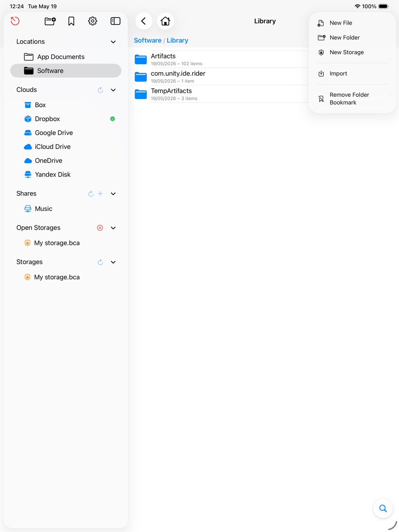Refresh the Storages list
Image resolution: width=399 pixels, height=532 pixels.
click(100, 262)
